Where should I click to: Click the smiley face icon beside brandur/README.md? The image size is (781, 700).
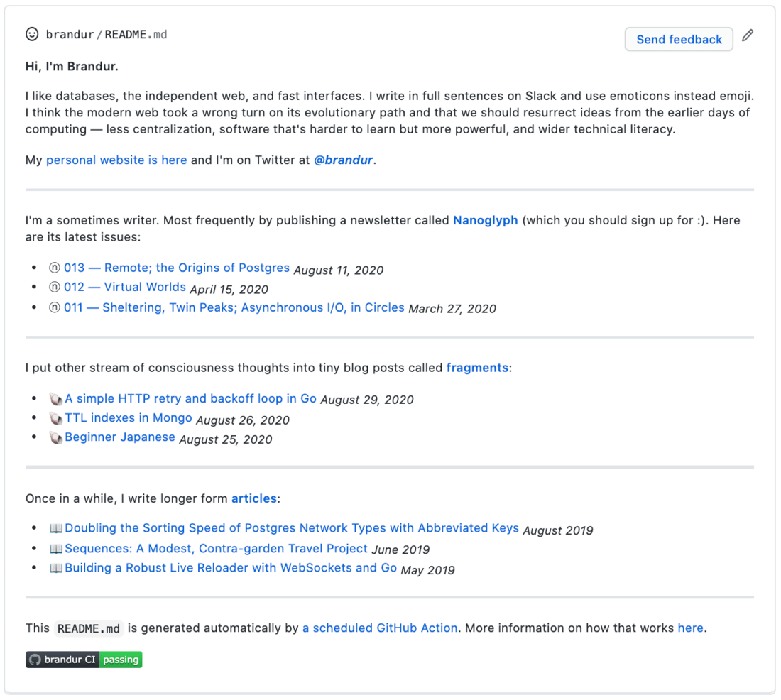[32, 33]
